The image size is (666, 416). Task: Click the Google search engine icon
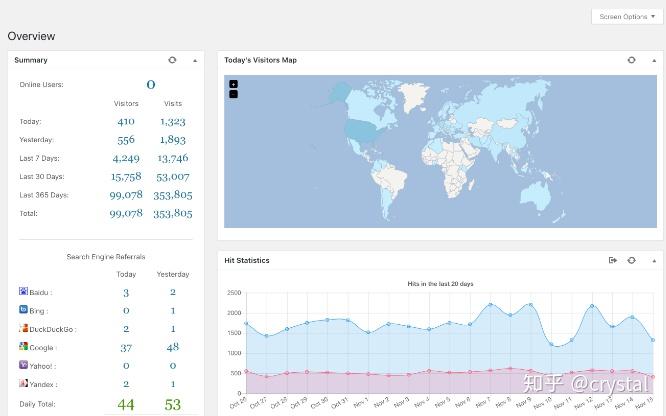coord(23,346)
